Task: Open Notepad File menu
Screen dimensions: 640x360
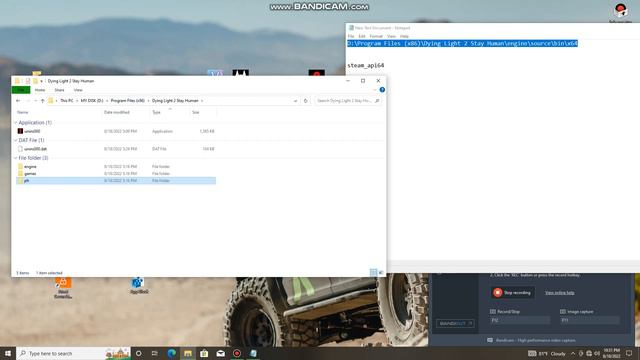Action: click(x=351, y=36)
